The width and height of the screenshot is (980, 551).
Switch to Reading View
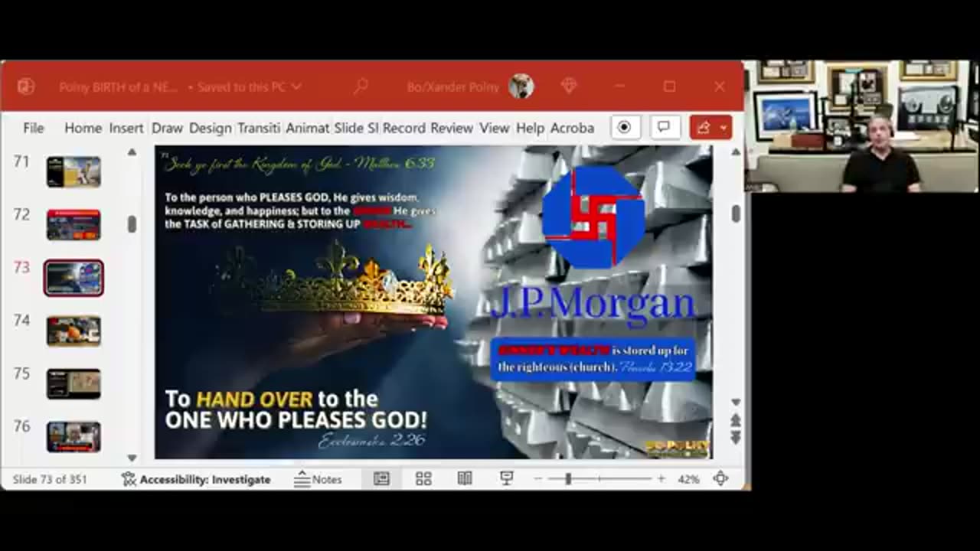pos(465,479)
